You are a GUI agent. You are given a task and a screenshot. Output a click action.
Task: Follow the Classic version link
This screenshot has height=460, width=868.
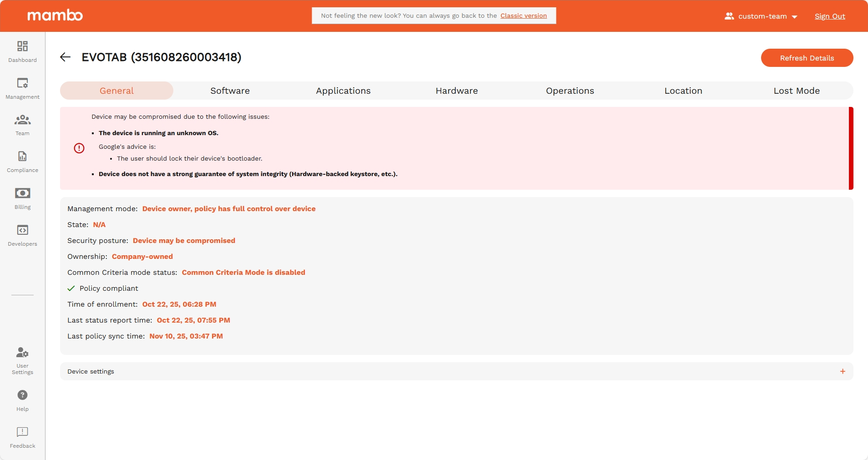[x=523, y=15]
